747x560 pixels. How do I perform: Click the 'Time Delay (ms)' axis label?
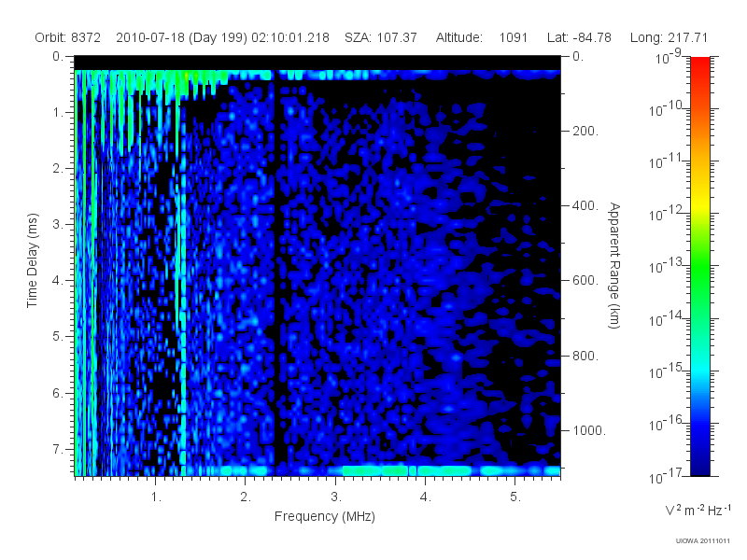32,260
